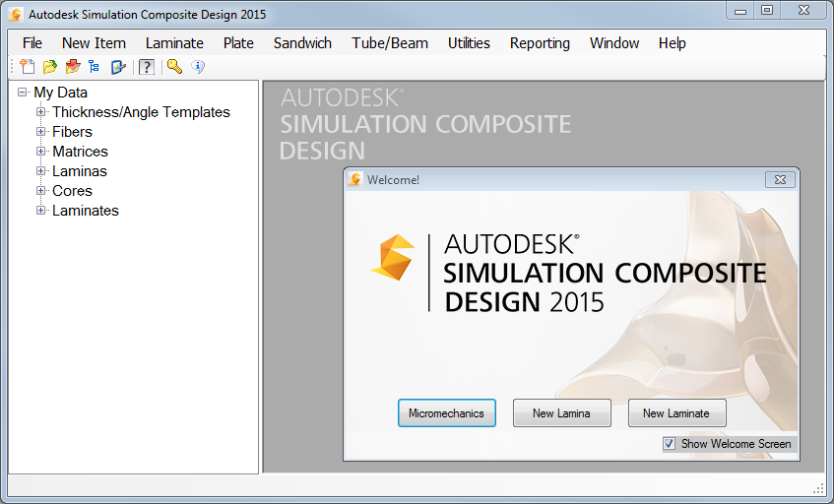Image resolution: width=834 pixels, height=504 pixels.
Task: Open the Tube/Beam menu
Action: 390,43
